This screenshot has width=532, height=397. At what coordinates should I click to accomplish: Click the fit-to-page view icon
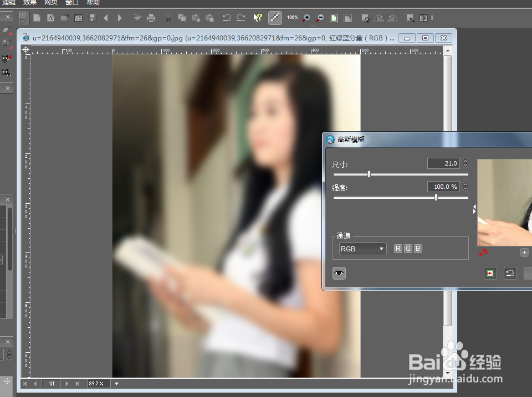tap(334, 18)
